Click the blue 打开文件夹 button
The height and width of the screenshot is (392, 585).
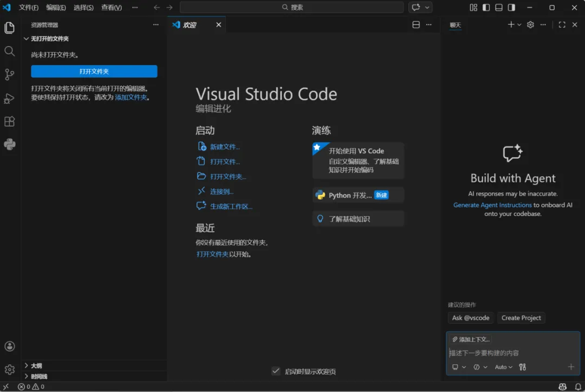(x=94, y=71)
